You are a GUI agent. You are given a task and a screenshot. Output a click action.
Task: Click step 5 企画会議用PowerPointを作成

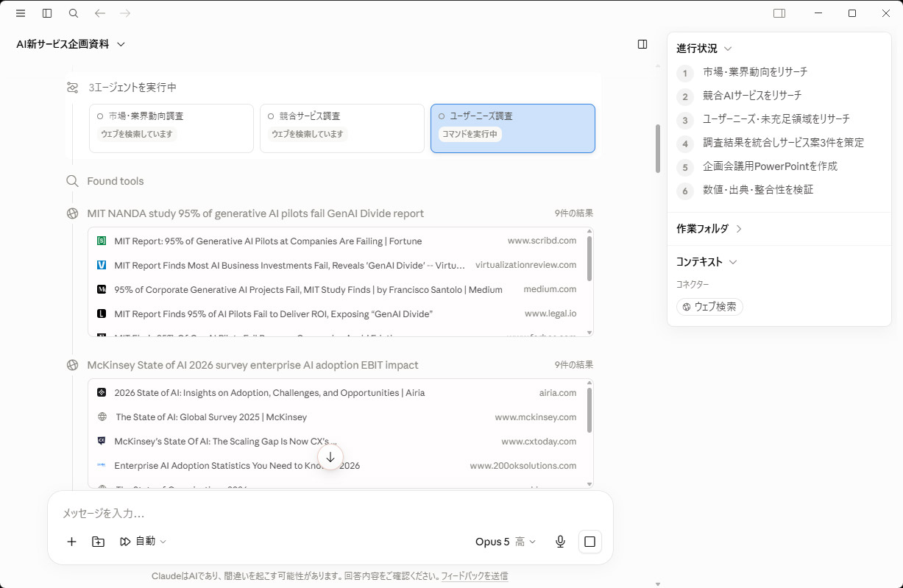click(770, 166)
